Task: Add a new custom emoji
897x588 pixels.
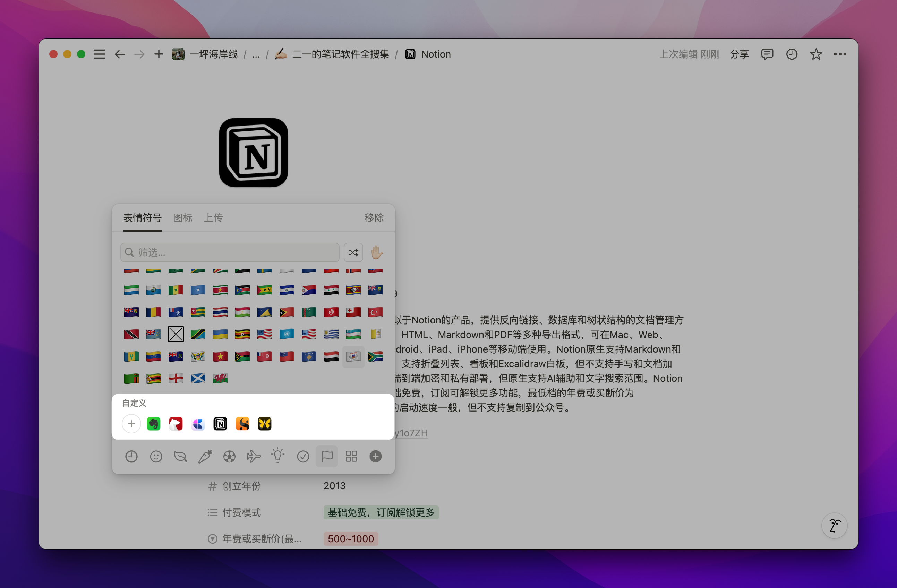Action: click(131, 424)
